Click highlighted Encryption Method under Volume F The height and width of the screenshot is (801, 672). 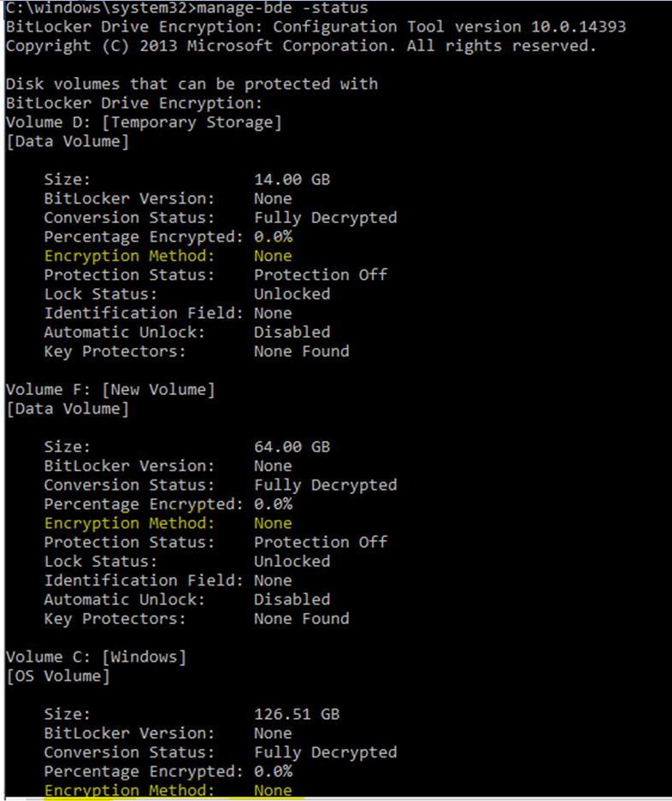coord(129,523)
